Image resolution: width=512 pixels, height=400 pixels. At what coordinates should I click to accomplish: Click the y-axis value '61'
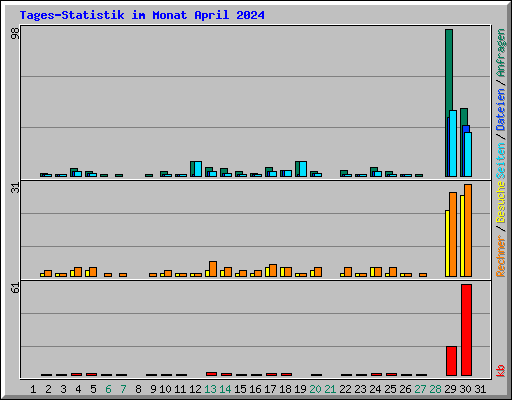click(15, 288)
